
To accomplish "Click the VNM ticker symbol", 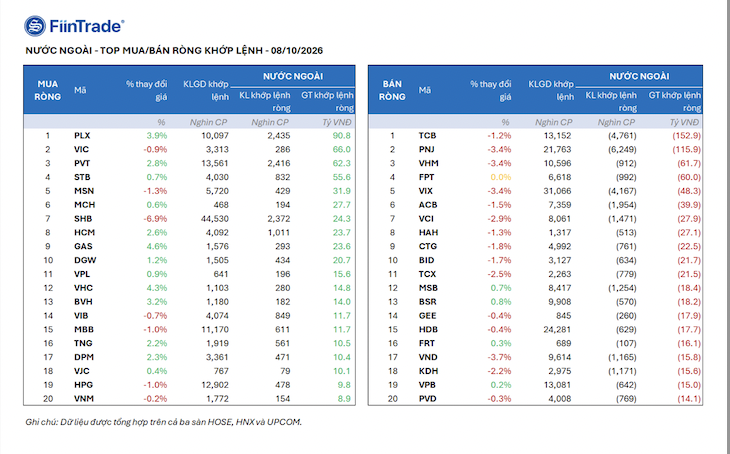I will click(84, 399).
